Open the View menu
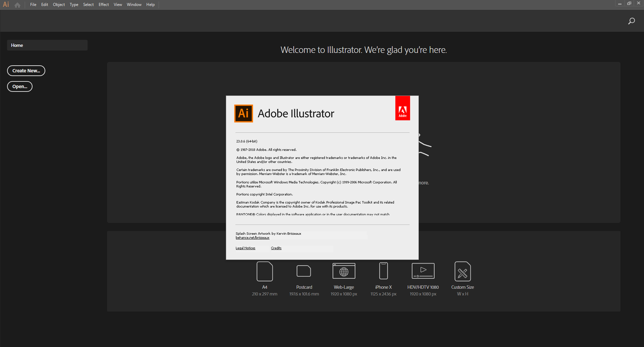 (118, 5)
